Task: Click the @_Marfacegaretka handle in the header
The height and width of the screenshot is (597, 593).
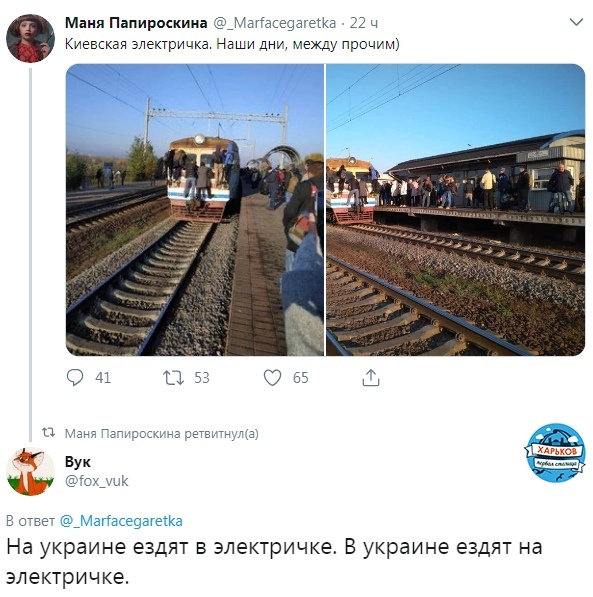Action: pos(275,23)
